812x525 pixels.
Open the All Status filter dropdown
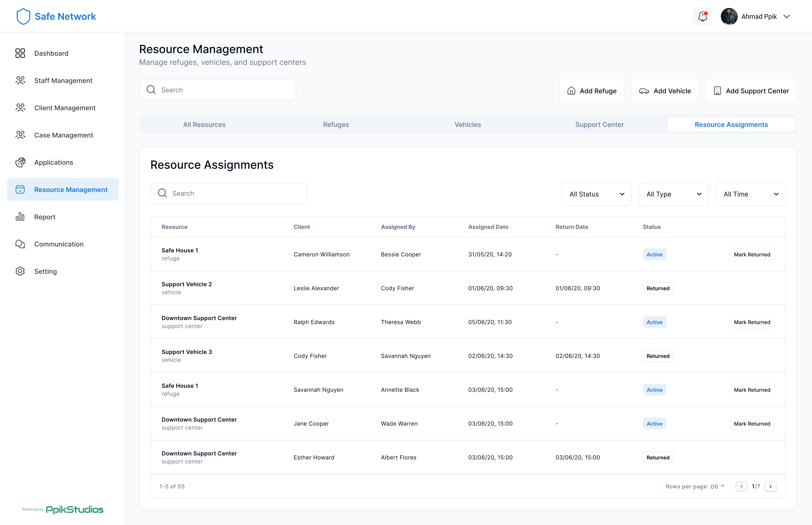click(x=597, y=194)
